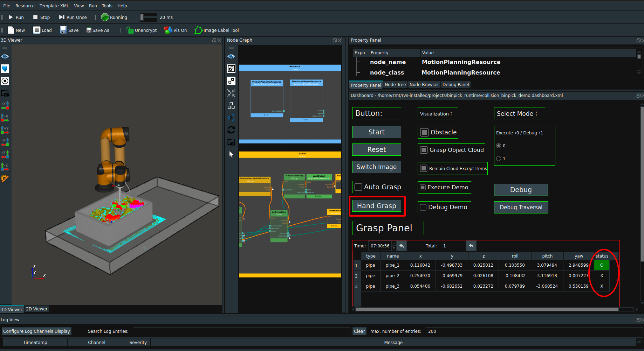Click the Debug Traversal button

pos(521,207)
